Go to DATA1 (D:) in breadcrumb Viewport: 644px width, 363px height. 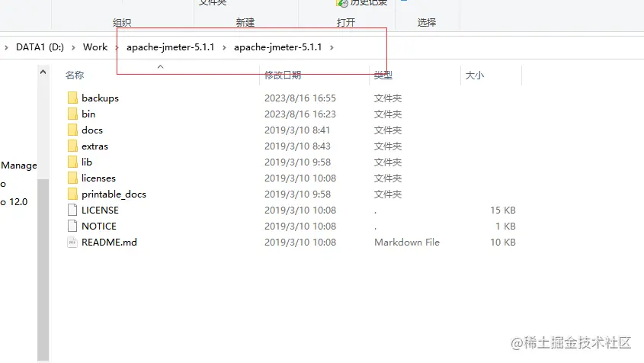coord(40,47)
